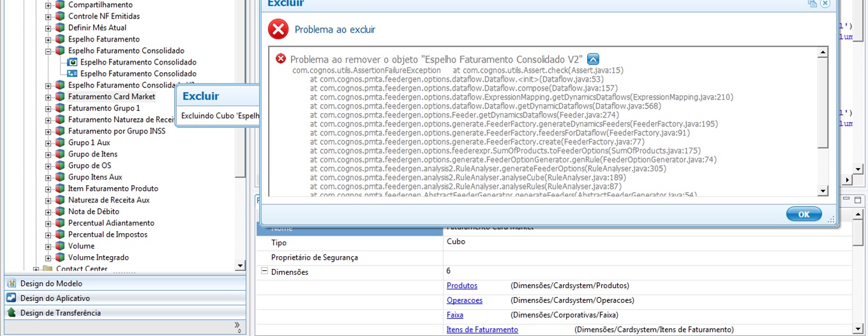Switch to the Design de Transferência pane
The height and width of the screenshot is (336, 868).
(125, 313)
